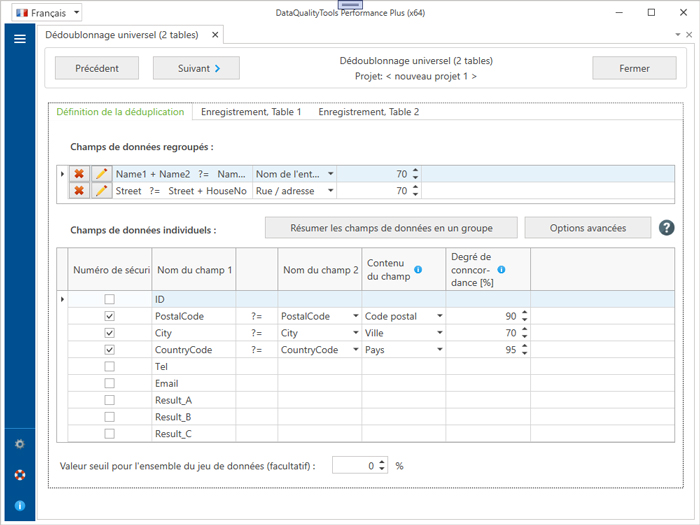Click the Options avancées button
This screenshot has height=525, width=700.
point(587,228)
